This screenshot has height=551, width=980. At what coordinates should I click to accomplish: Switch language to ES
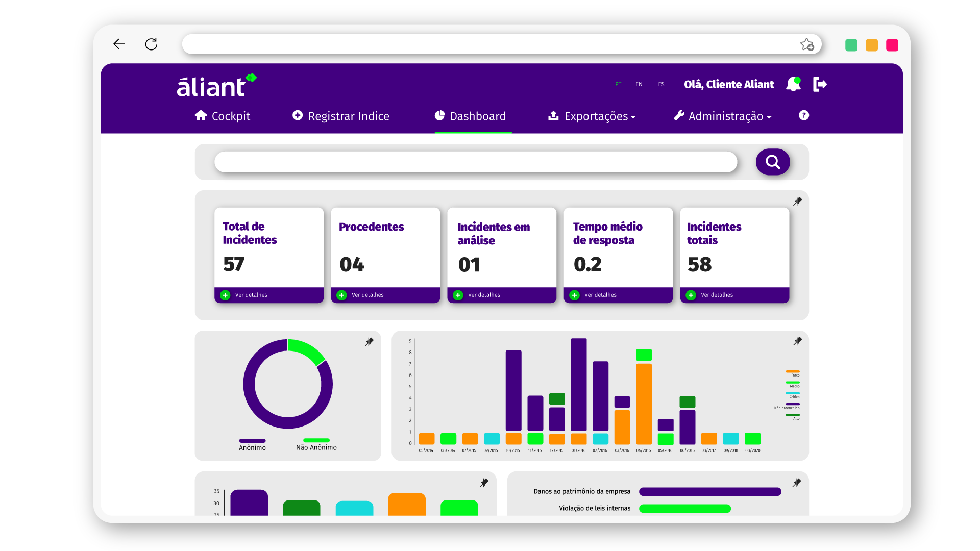pyautogui.click(x=661, y=84)
